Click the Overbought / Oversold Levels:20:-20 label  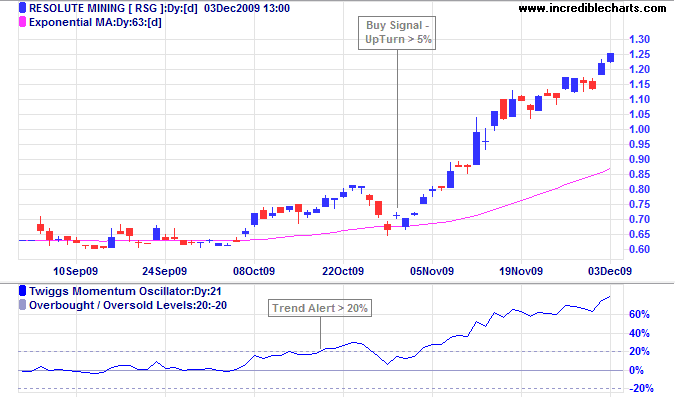click(128, 305)
